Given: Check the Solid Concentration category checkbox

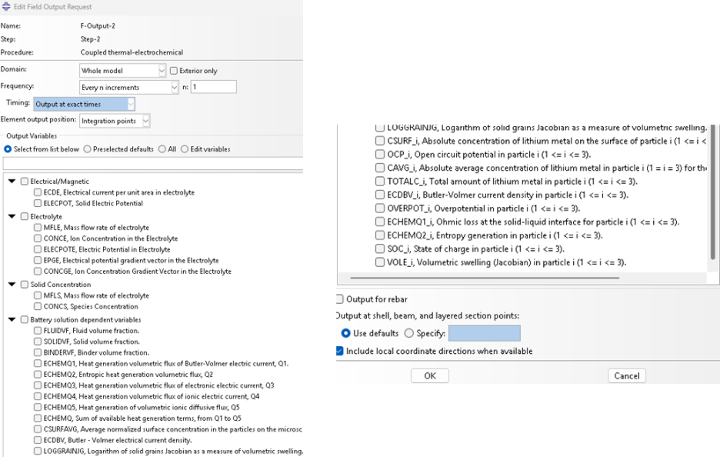Looking at the screenshot, I should coord(24,284).
